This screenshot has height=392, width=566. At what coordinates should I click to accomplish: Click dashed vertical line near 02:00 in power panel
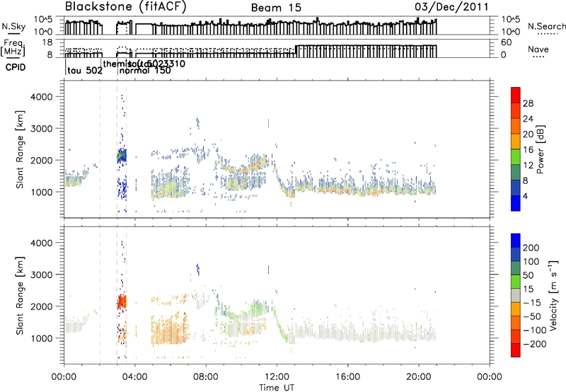[100, 149]
